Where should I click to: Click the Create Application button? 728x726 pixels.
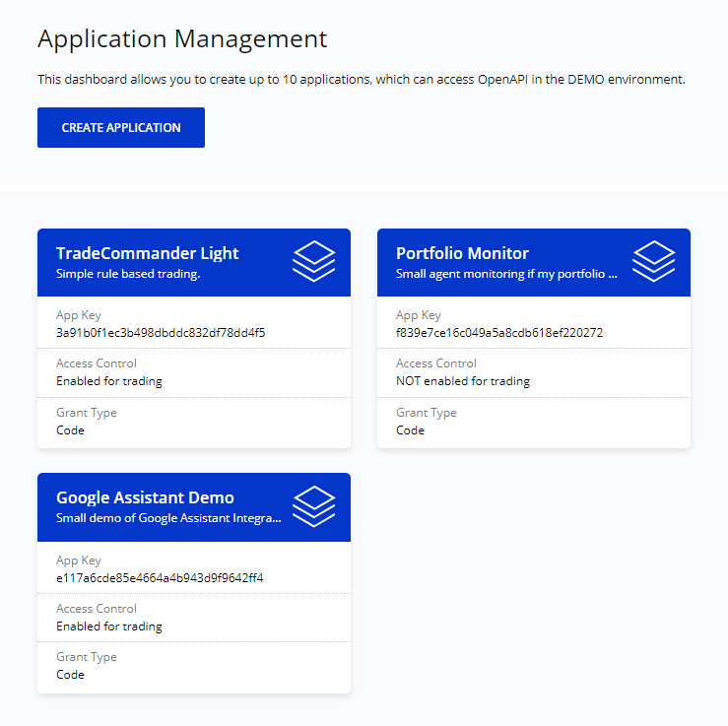point(121,128)
